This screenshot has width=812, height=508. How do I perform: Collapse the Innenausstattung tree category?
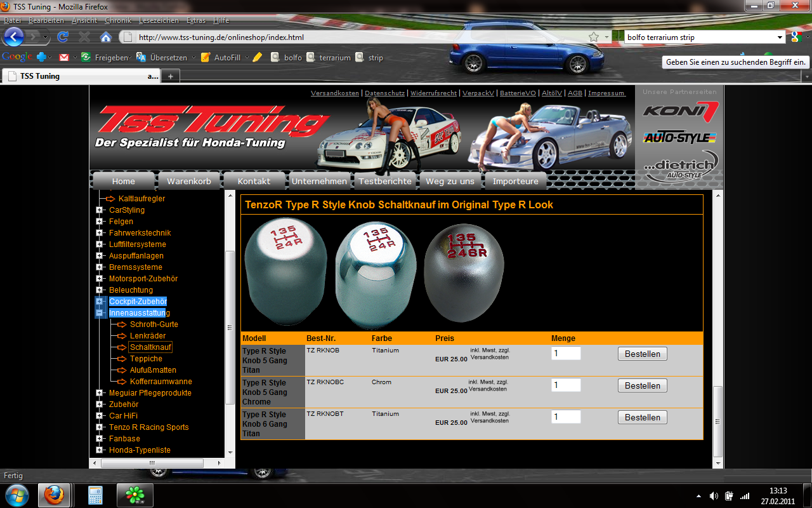point(100,313)
